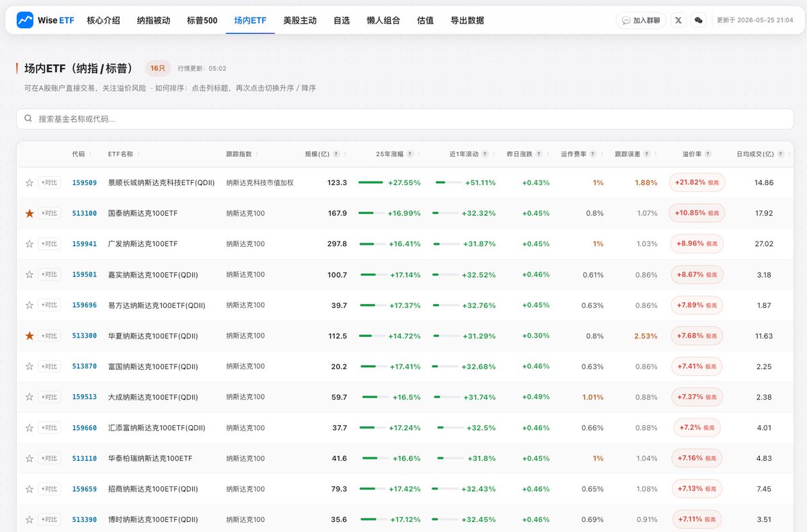Click the fund name 大成纳斯达克100ETF(QDII)
The width and height of the screenshot is (807, 532).
[x=153, y=397]
